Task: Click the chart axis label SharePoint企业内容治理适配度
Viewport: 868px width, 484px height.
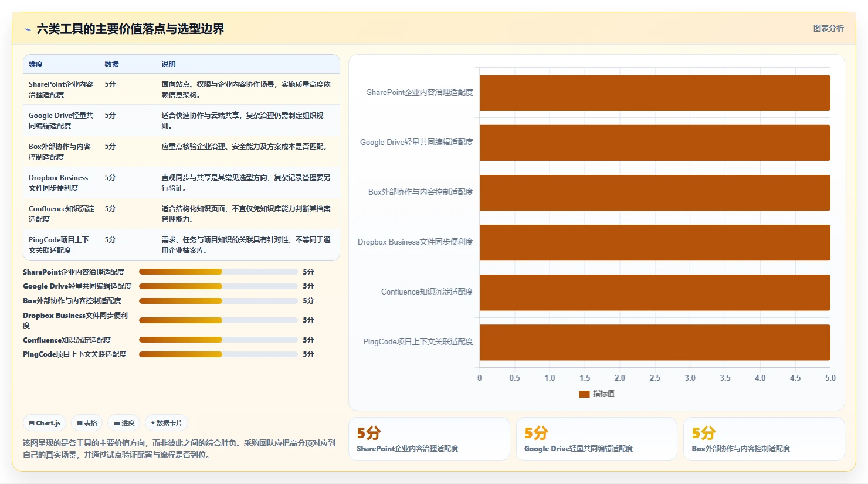Action: pos(420,92)
